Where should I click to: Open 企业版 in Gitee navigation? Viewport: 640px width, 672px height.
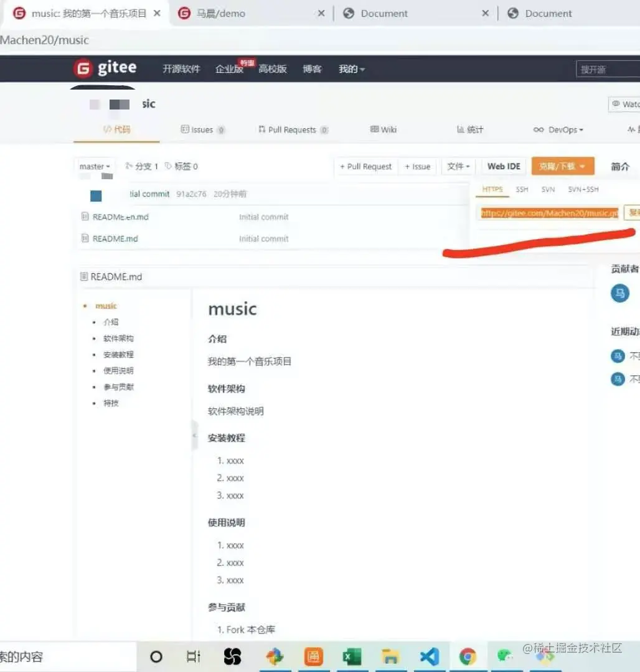(230, 69)
